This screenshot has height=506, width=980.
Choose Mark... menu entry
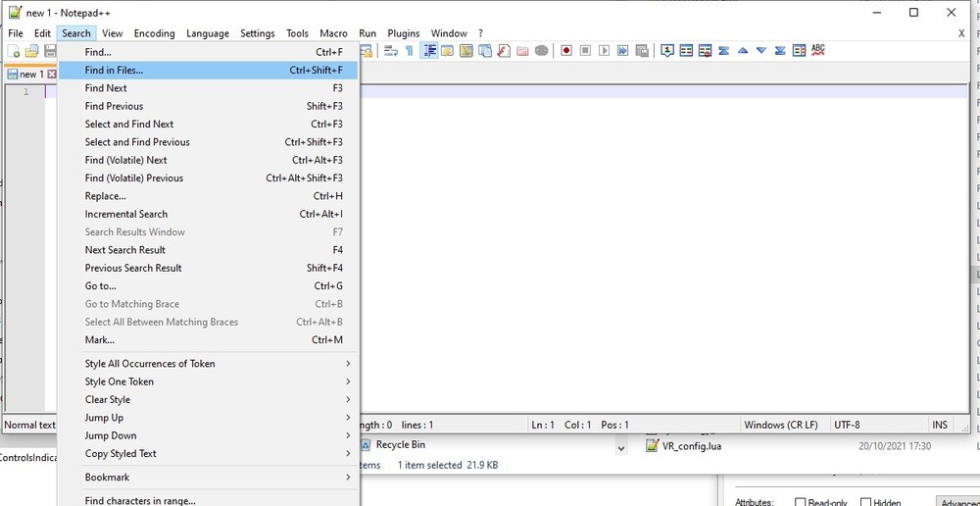click(x=208, y=339)
